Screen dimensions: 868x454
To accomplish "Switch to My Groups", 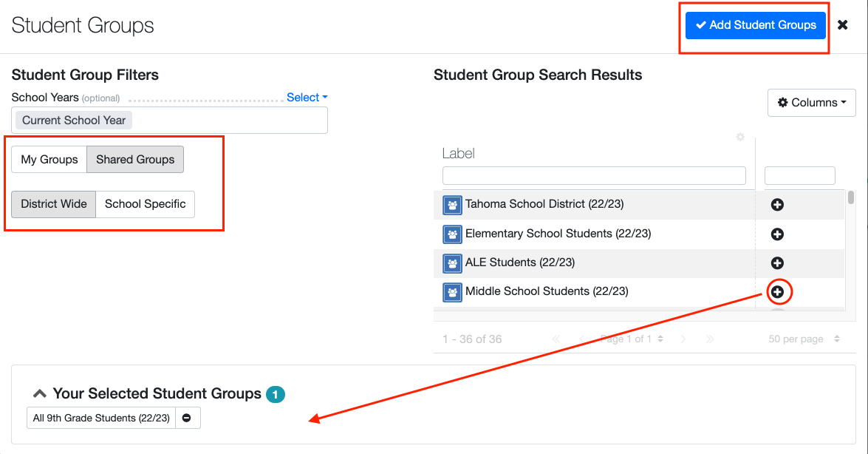I will pyautogui.click(x=49, y=159).
